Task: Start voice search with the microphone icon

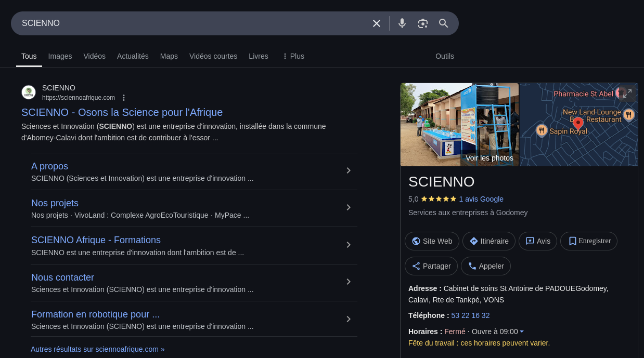Action: (402, 23)
